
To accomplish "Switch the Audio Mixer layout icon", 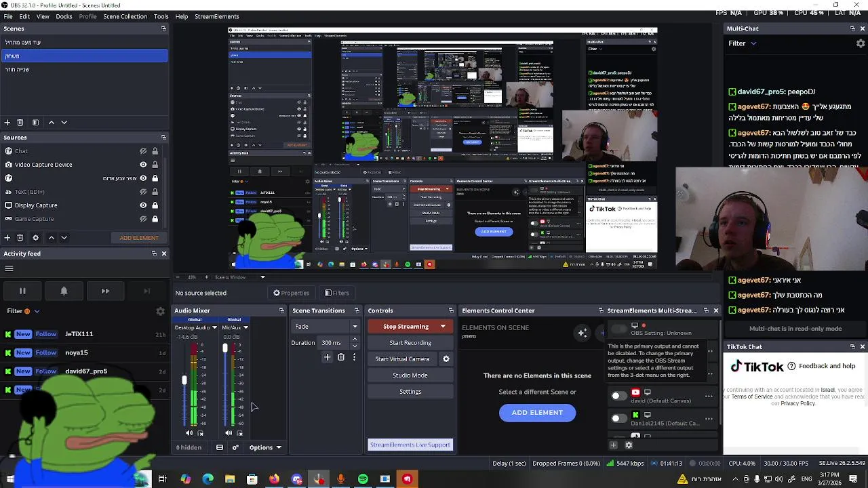I will (220, 448).
